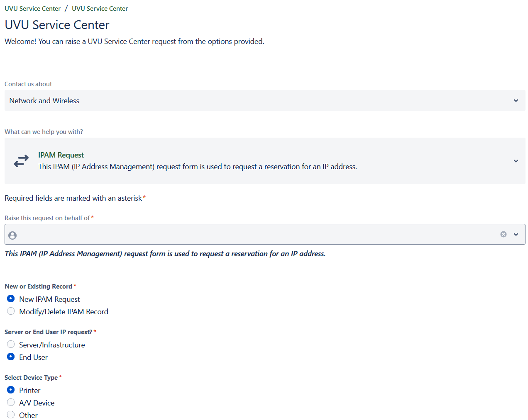This screenshot has height=420, width=528.
Task: Click the user avatar icon in behalf field
Action: tap(12, 235)
